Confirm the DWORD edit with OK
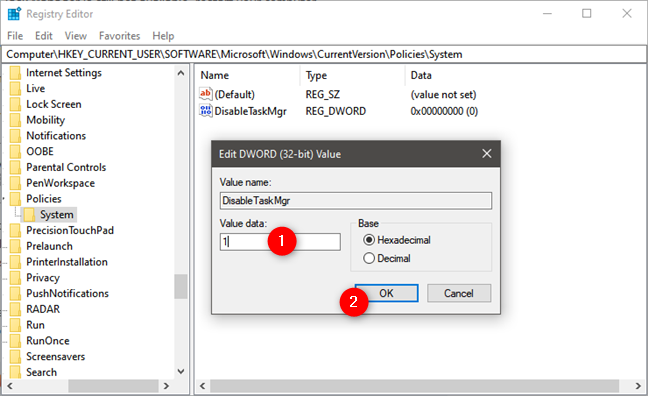648x396 pixels. click(x=386, y=293)
